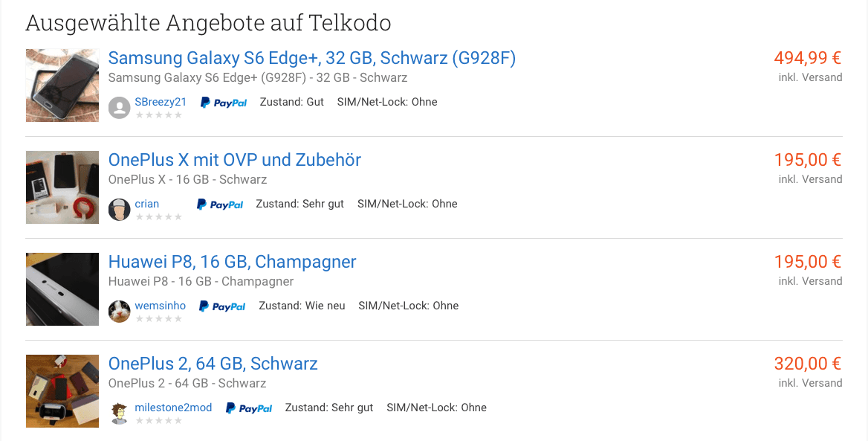This screenshot has width=868, height=441.
Task: Click PayPal logo on Huawei P8 listing
Action: coord(222,306)
